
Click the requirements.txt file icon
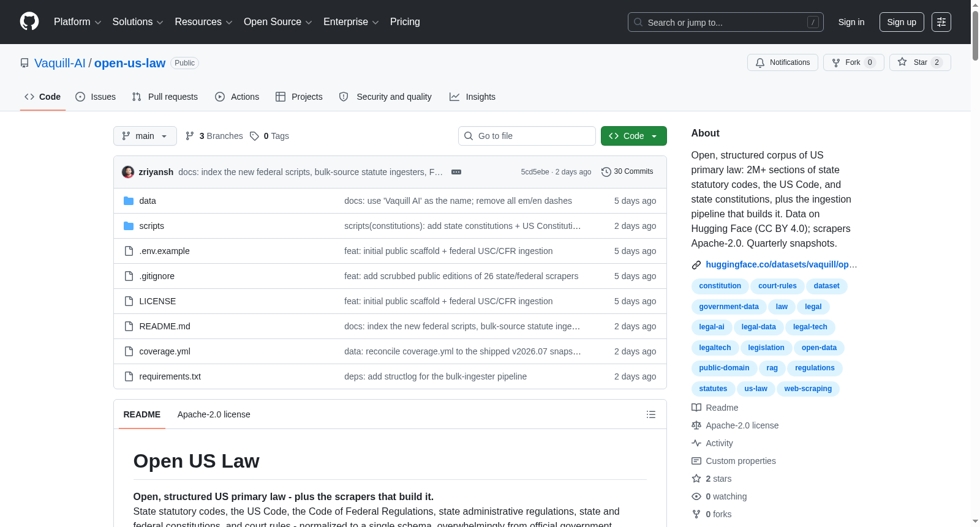(x=129, y=376)
